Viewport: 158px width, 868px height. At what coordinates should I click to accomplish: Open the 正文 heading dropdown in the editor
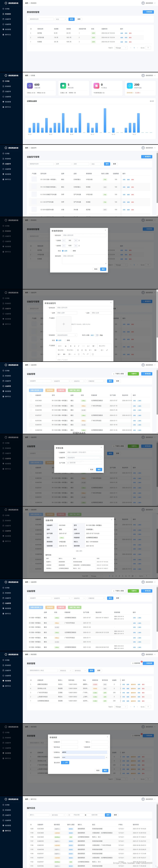pyautogui.click(x=60, y=346)
